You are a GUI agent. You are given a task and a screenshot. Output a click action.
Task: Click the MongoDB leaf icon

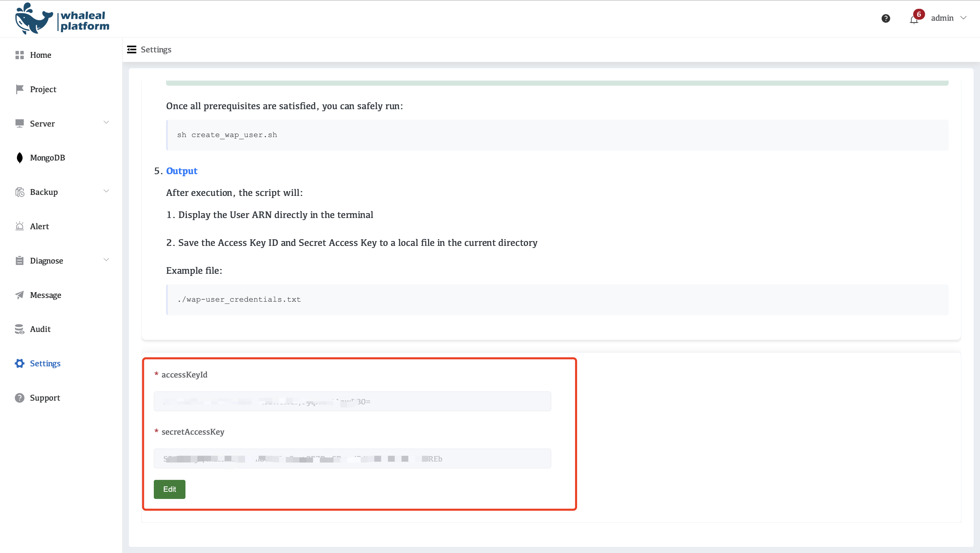tap(19, 157)
